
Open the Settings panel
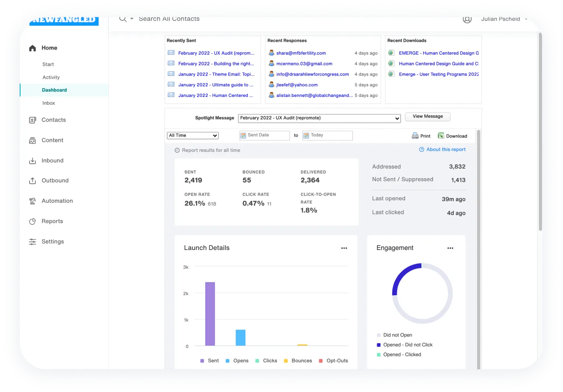point(52,241)
